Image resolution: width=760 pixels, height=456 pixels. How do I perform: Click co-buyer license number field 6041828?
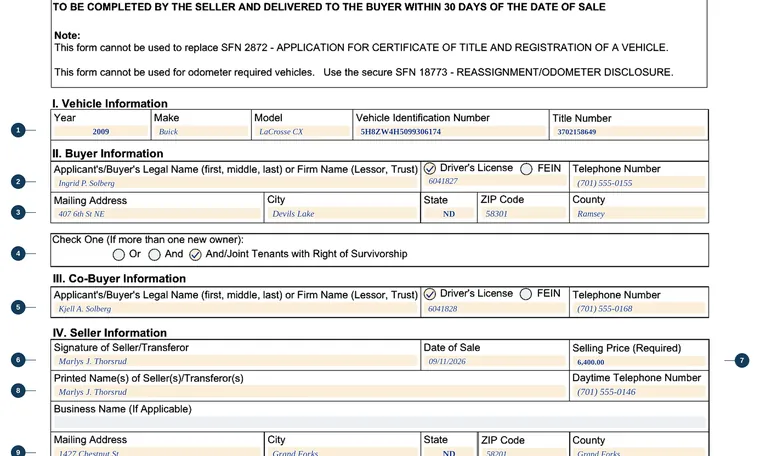click(494, 309)
